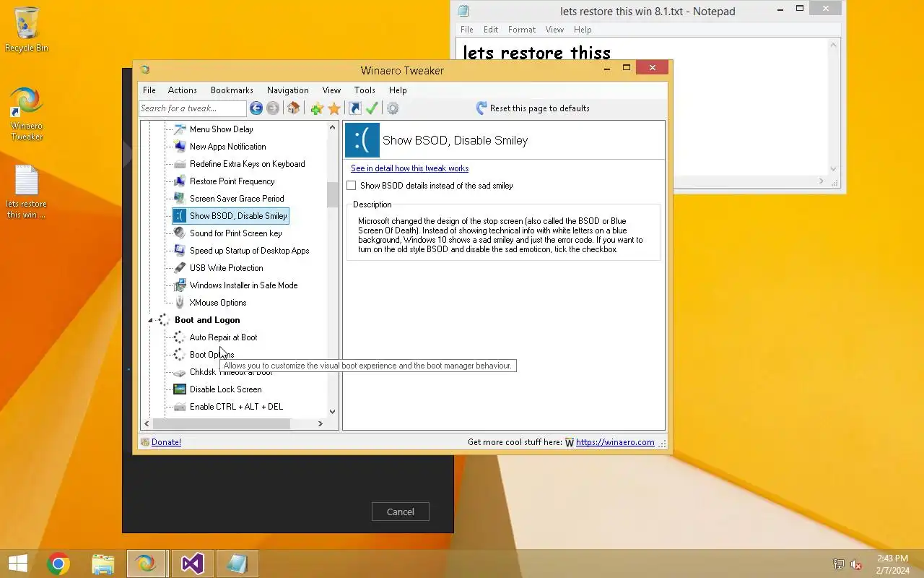
Task: Click the Windows Installer in Safe Mode icon
Action: click(180, 285)
